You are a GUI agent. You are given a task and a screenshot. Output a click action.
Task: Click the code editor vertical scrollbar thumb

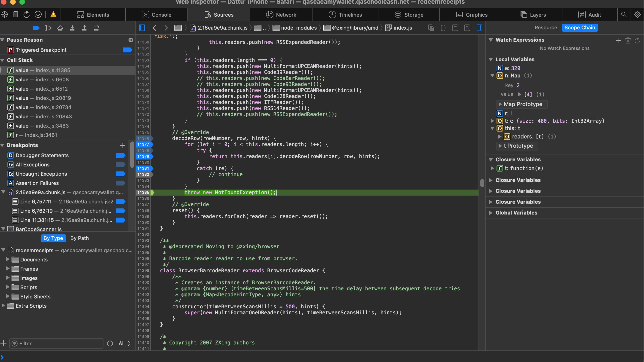[x=482, y=183]
